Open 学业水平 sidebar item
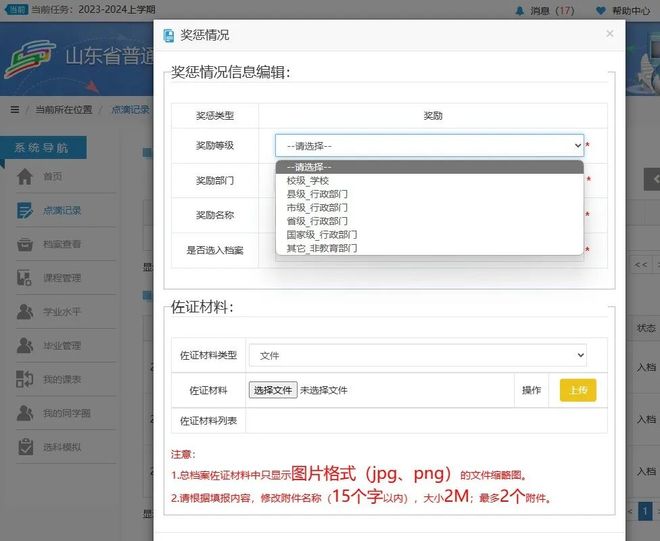This screenshot has height=541, width=660. 62,312
